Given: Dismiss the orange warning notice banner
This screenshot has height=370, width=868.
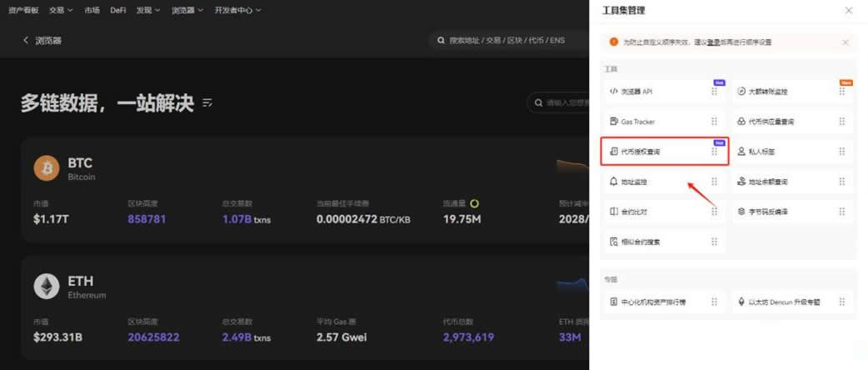Looking at the screenshot, I should (x=845, y=42).
